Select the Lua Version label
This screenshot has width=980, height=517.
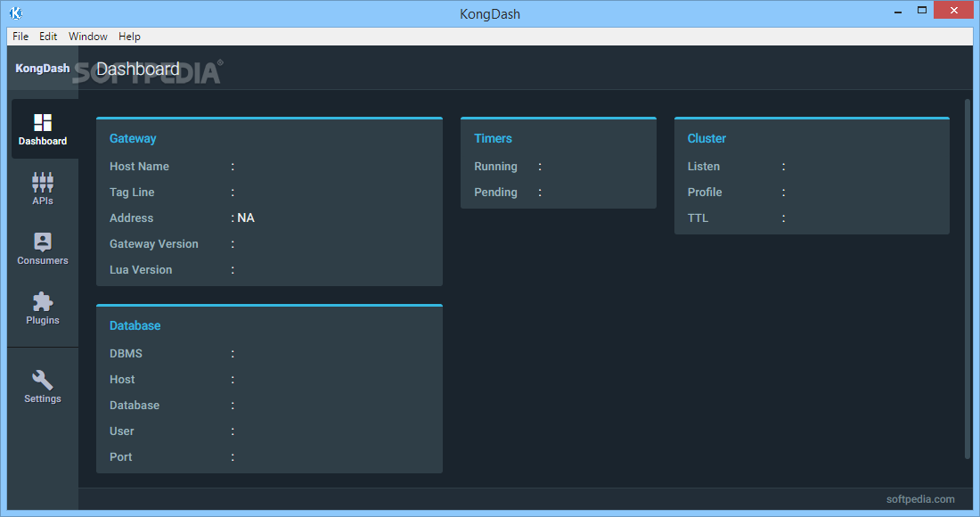point(141,270)
